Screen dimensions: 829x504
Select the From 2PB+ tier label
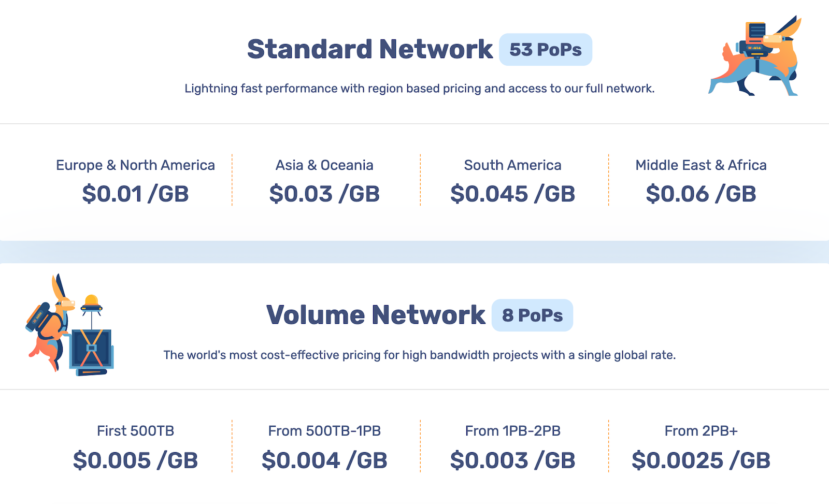701,431
